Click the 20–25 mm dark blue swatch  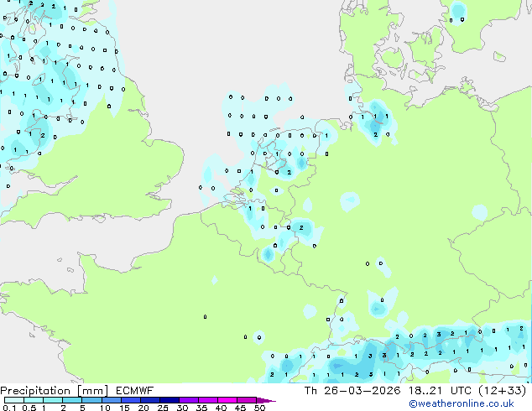(x=149, y=400)
